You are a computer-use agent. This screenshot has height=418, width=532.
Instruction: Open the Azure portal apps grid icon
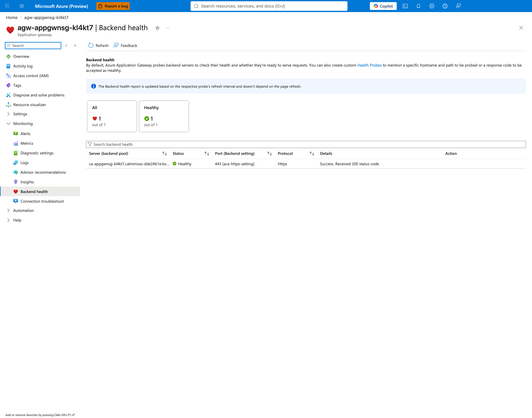point(7,6)
